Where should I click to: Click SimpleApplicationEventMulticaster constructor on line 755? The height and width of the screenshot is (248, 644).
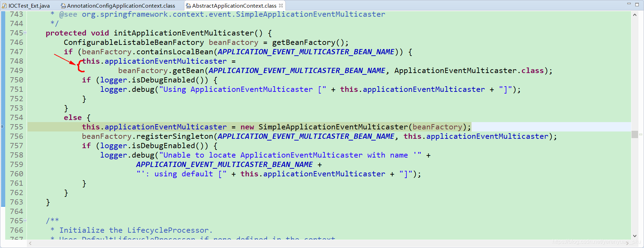tap(333, 127)
